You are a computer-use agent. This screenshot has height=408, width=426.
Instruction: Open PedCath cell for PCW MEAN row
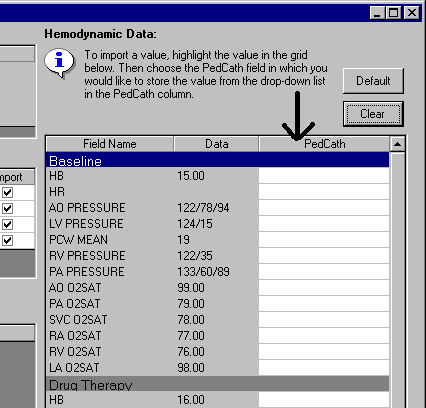pyautogui.click(x=324, y=240)
